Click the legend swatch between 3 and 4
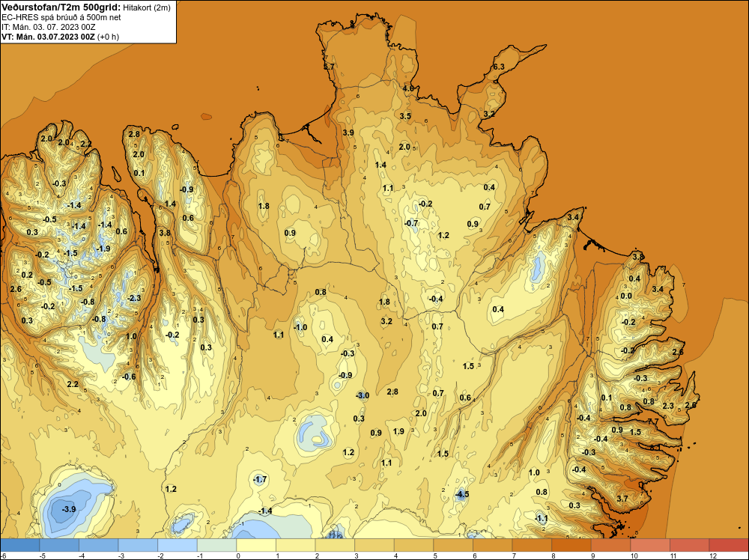Image resolution: width=749 pixels, height=560 pixels. (x=374, y=545)
